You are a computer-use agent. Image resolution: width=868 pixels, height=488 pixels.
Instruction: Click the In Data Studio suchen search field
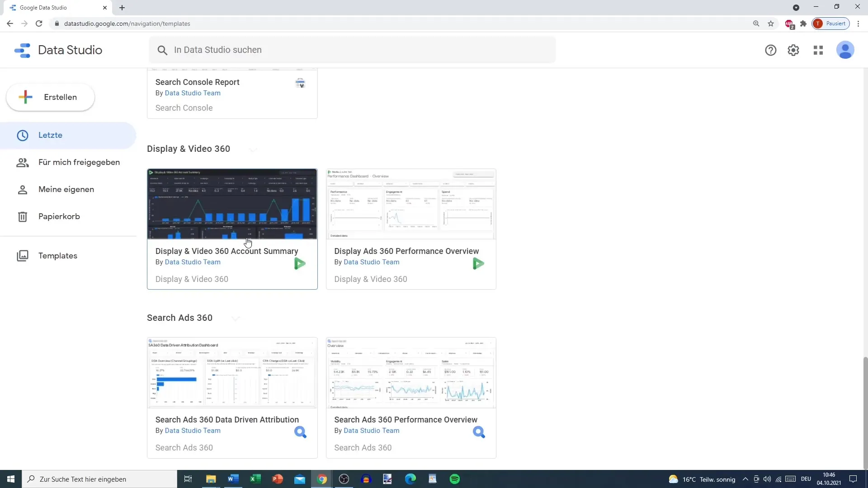pos(352,50)
